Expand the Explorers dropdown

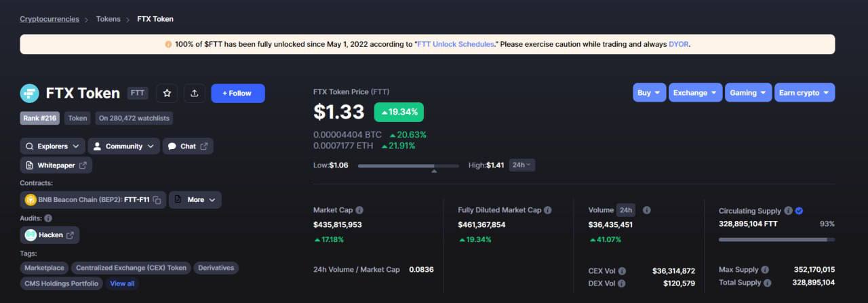pos(52,146)
